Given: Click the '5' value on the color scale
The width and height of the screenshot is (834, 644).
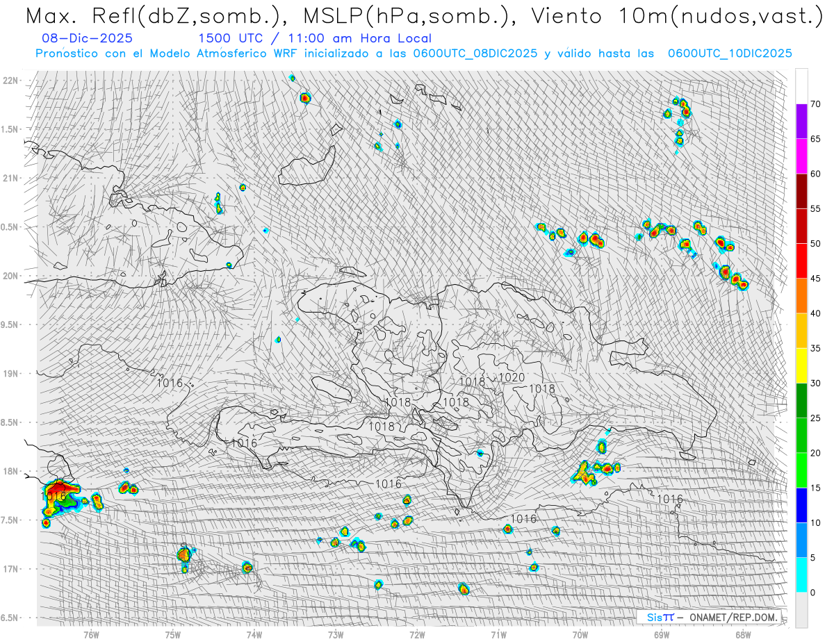Looking at the screenshot, I should [x=812, y=557].
